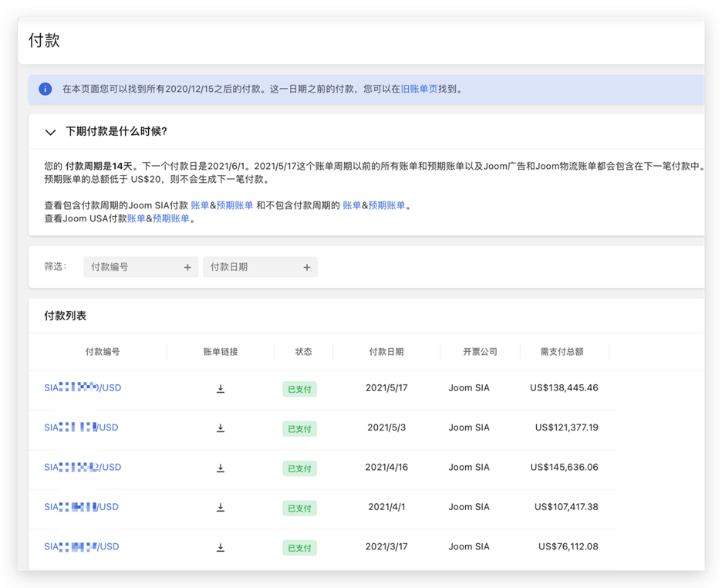Viewport: 722px width, 588px height.
Task: Open payment number link dated 2021/5/17
Action: pos(83,388)
